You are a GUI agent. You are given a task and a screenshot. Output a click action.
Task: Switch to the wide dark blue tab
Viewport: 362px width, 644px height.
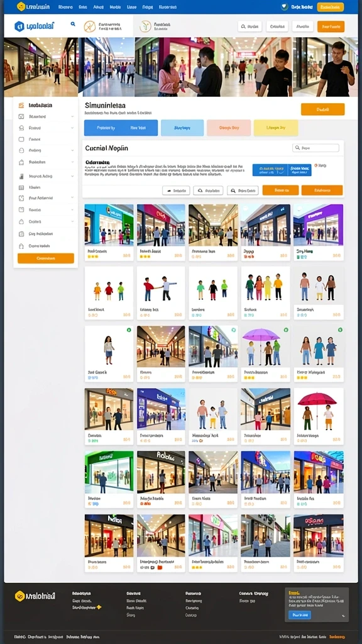pos(121,128)
